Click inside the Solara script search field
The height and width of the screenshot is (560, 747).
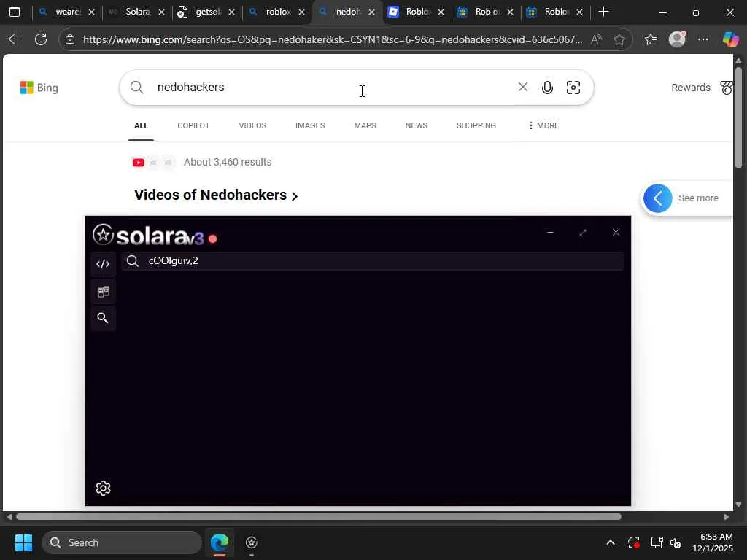[x=373, y=261]
